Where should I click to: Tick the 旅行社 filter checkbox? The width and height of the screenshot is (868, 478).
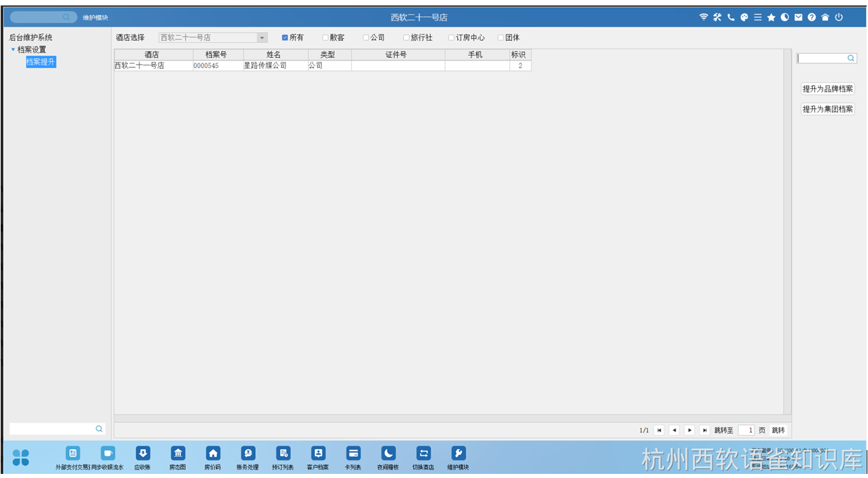(406, 38)
